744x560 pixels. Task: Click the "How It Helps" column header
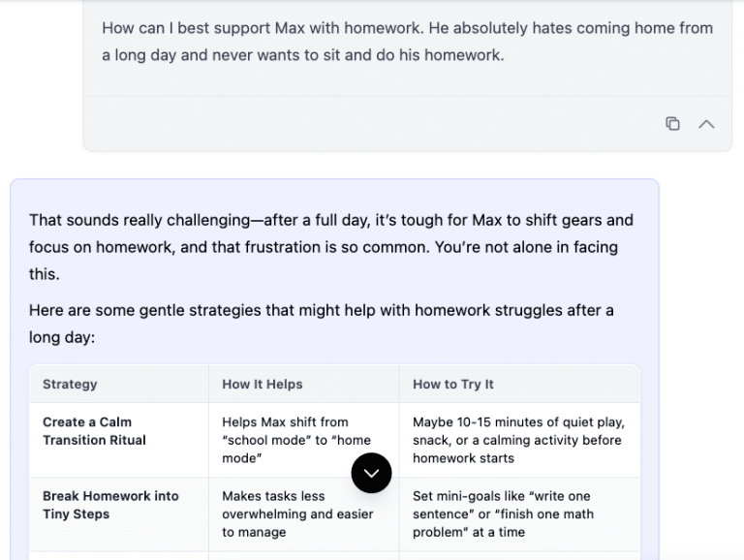[x=262, y=384]
